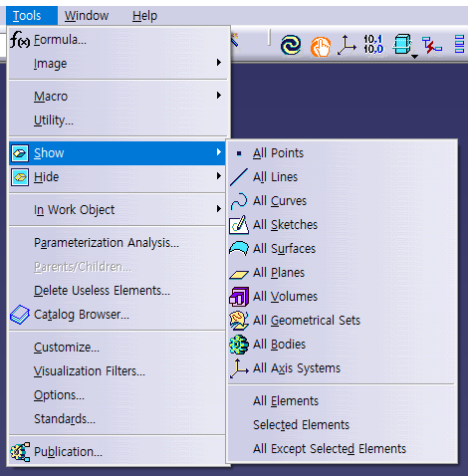The width and height of the screenshot is (468, 476).
Task: Click the Publication gear icon
Action: point(20,452)
